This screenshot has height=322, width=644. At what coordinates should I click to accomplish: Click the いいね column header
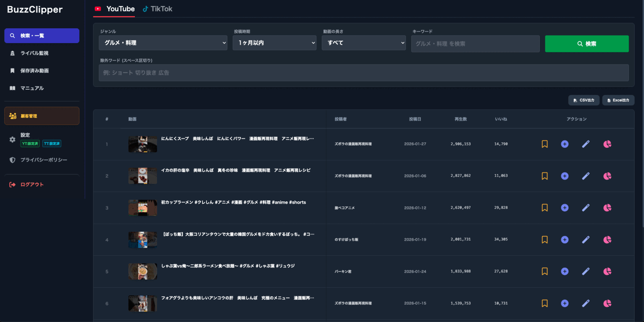pyautogui.click(x=501, y=119)
